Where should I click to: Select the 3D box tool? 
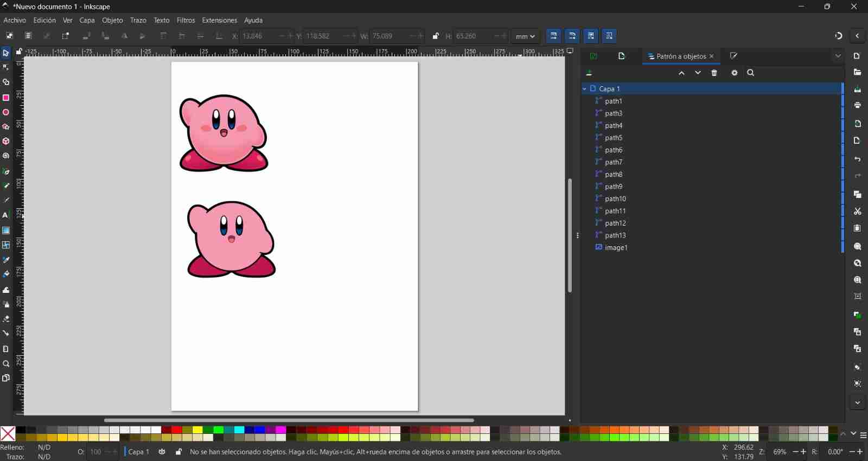6,141
